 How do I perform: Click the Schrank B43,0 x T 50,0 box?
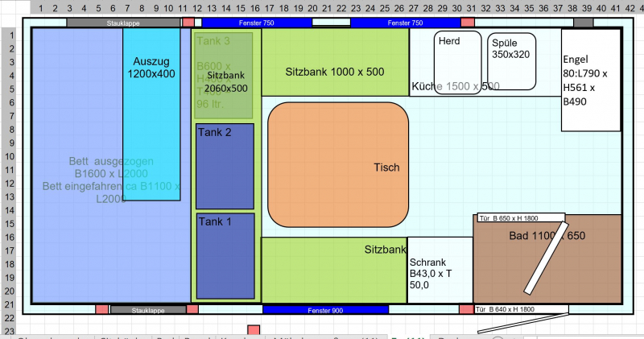pos(440,270)
